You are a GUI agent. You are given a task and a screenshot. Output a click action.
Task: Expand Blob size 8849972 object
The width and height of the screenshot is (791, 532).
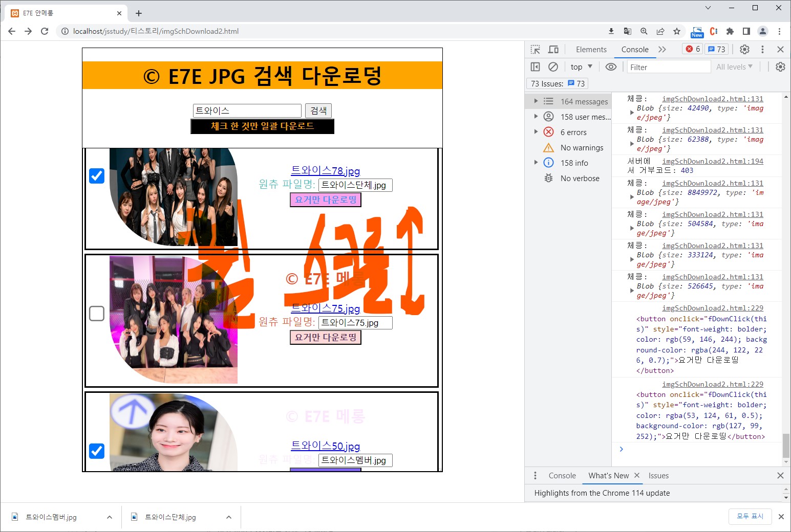(632, 197)
